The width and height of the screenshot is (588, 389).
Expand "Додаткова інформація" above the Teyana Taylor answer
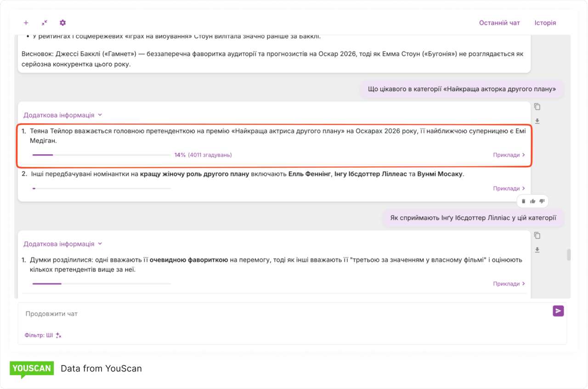[x=62, y=115]
